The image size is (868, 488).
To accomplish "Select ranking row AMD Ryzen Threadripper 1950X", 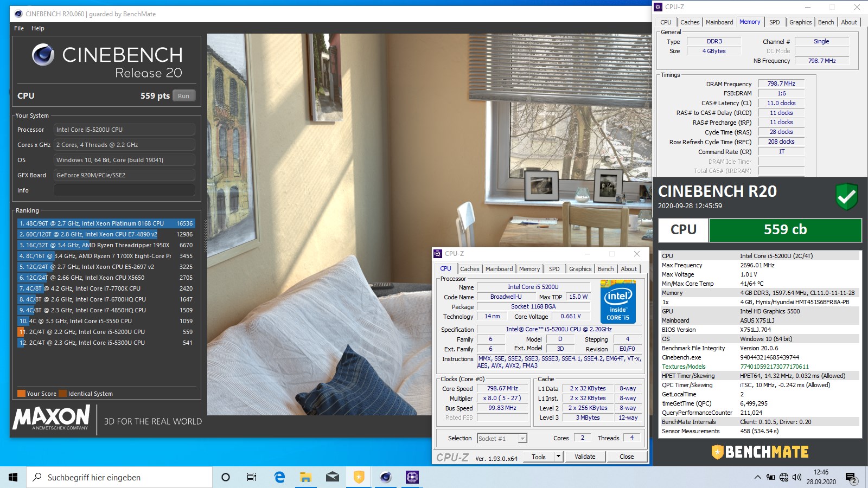I will pyautogui.click(x=106, y=245).
